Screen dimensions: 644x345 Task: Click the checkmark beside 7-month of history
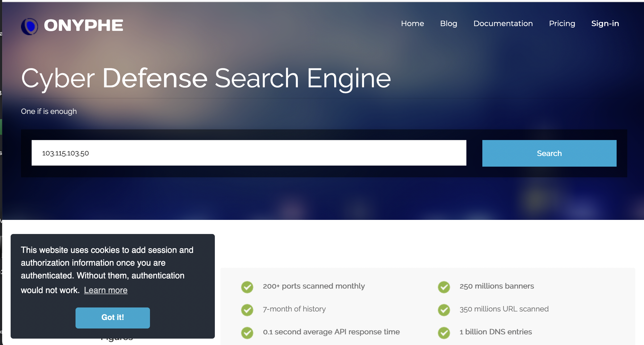(247, 310)
